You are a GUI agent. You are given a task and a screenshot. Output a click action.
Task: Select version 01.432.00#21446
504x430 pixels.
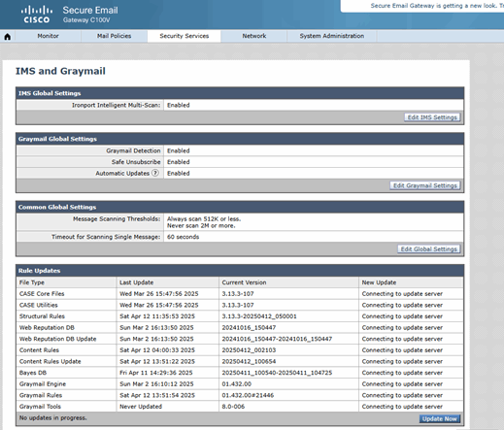coord(248,395)
